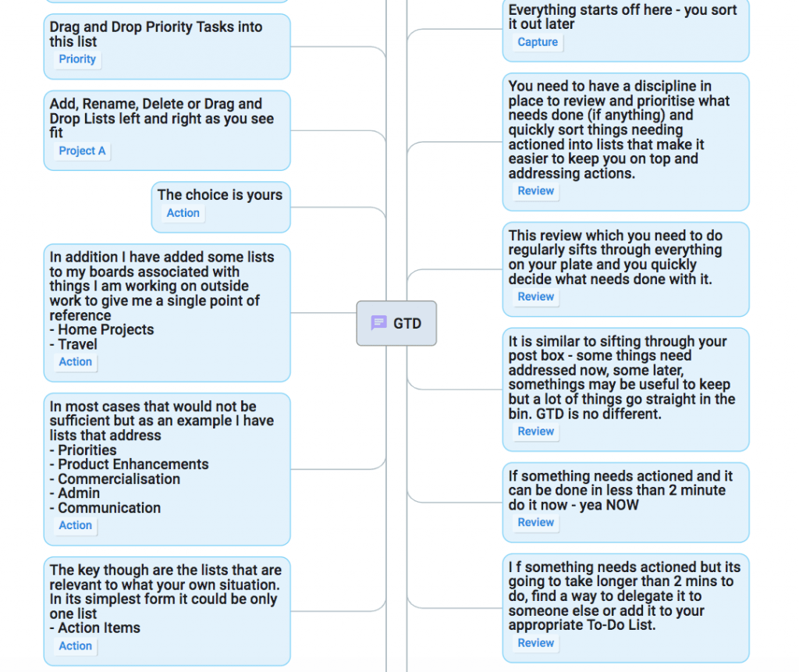The width and height of the screenshot is (799, 672).
Task: Click Action tag below 'Action Items'
Action: (76, 646)
